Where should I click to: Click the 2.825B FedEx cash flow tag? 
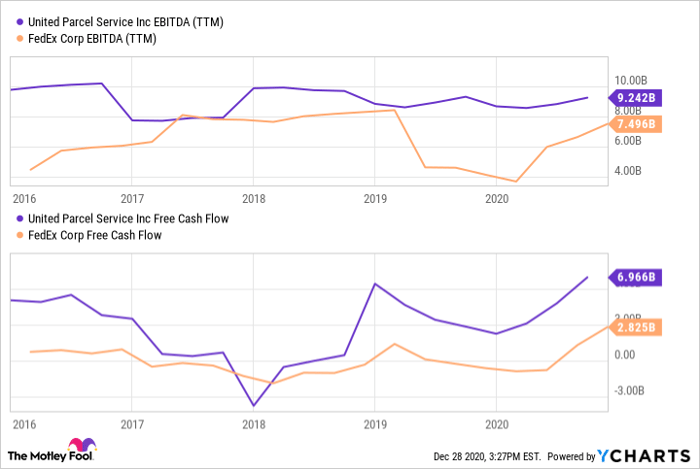click(x=636, y=327)
